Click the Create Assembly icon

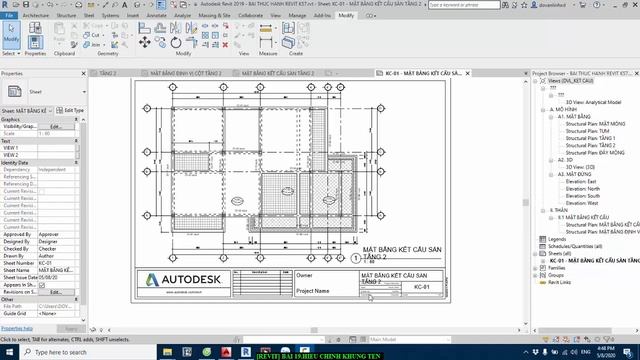coord(288,28)
